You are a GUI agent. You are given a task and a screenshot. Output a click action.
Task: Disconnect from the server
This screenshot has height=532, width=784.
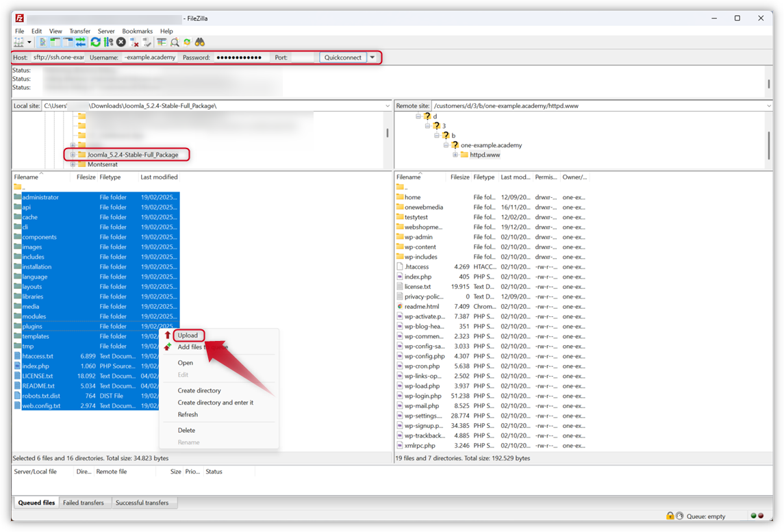(134, 42)
